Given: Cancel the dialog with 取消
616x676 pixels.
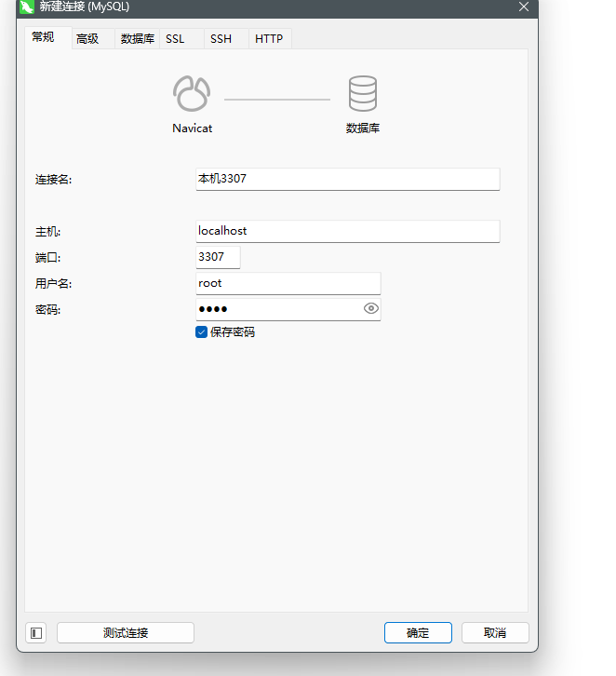Looking at the screenshot, I should coord(495,633).
